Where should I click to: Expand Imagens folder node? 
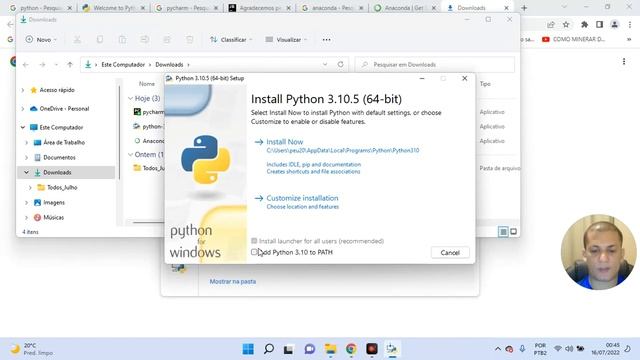point(27,202)
